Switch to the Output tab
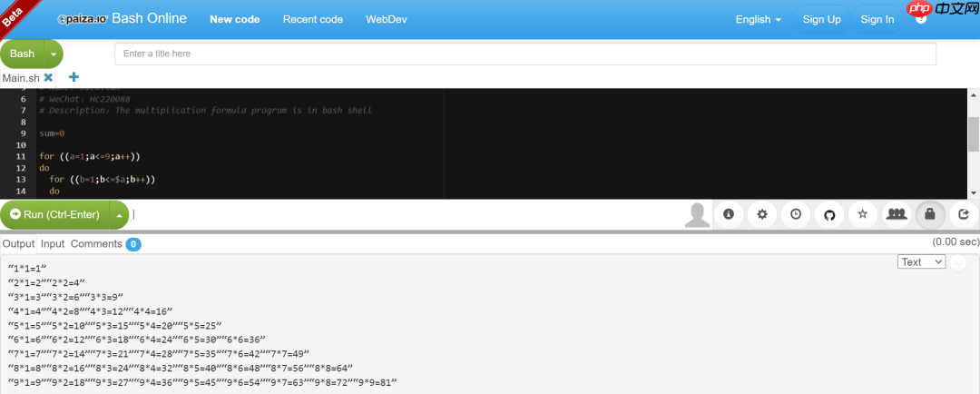Viewport: 980px width, 394px height. 18,244
